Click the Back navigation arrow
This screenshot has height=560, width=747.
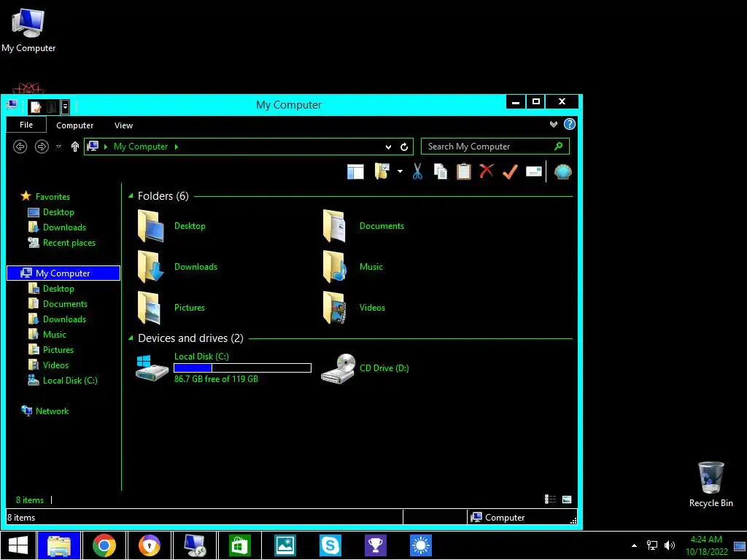(20, 147)
